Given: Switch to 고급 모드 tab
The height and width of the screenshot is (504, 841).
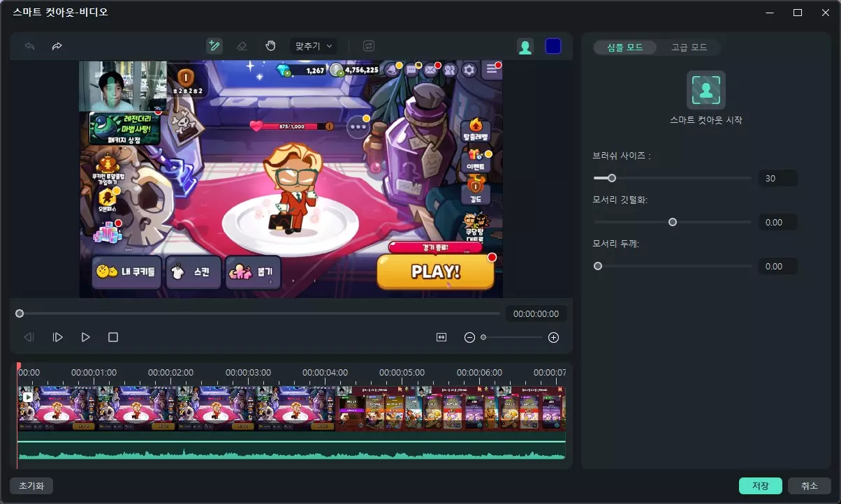Looking at the screenshot, I should [x=689, y=47].
